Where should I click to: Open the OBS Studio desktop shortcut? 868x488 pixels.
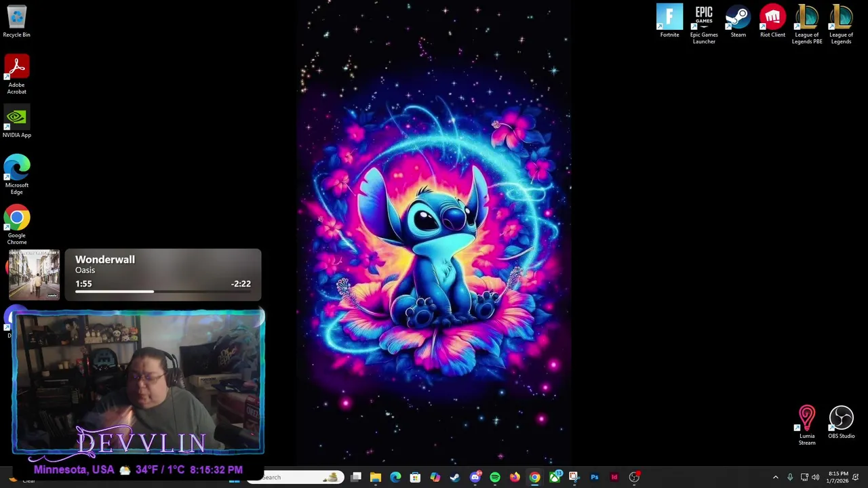click(841, 422)
